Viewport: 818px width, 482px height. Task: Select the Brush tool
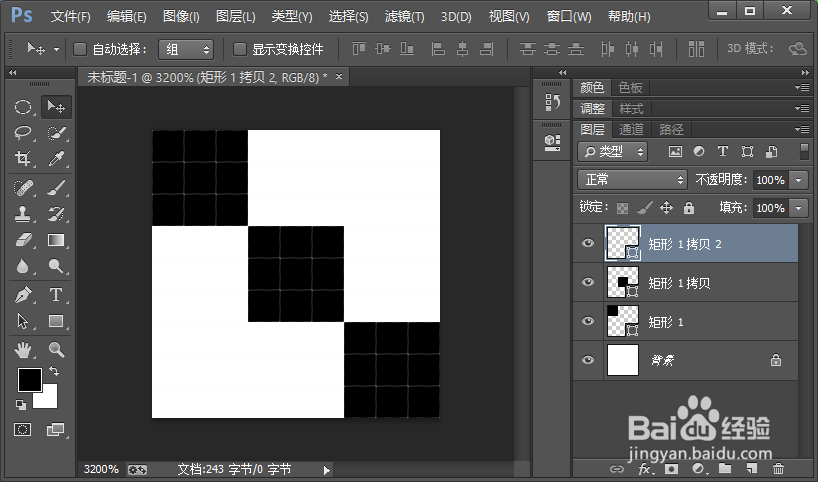pyautogui.click(x=56, y=187)
